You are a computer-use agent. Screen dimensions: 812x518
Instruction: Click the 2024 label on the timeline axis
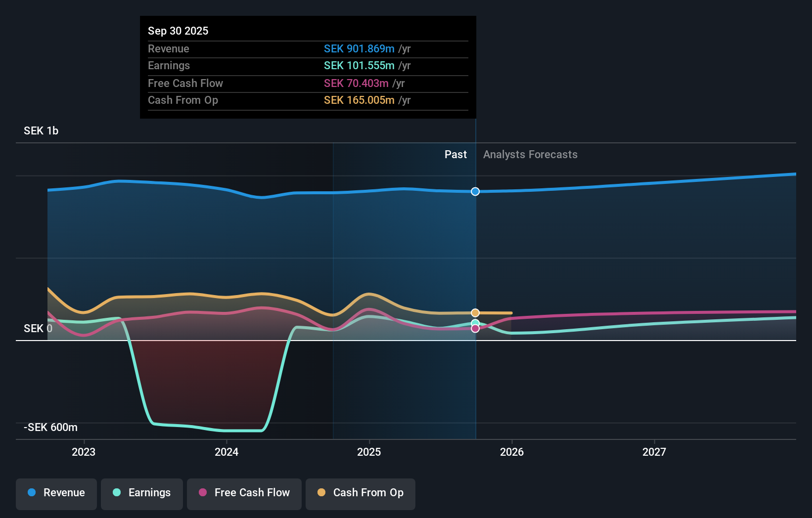click(226, 451)
